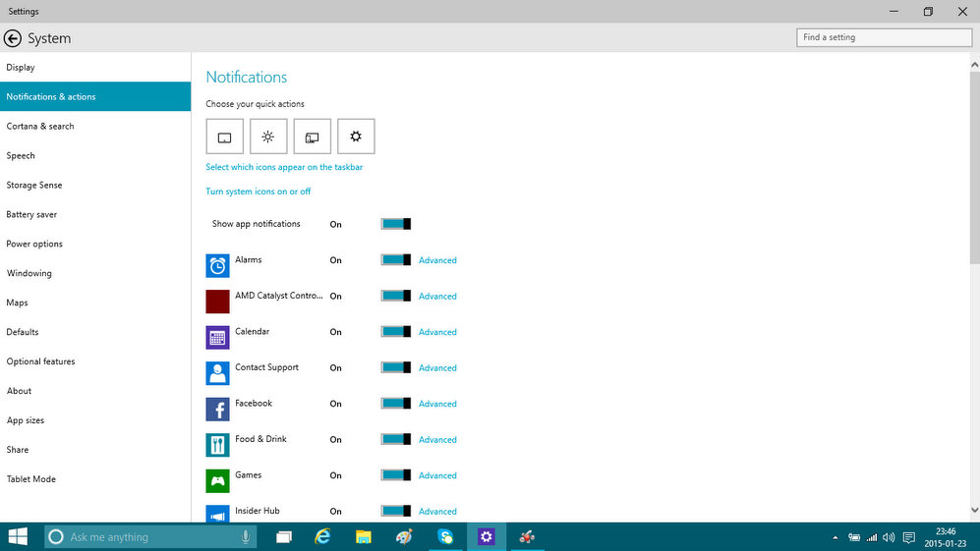
Task: Open Advanced settings for Food & Drink
Action: pos(437,440)
